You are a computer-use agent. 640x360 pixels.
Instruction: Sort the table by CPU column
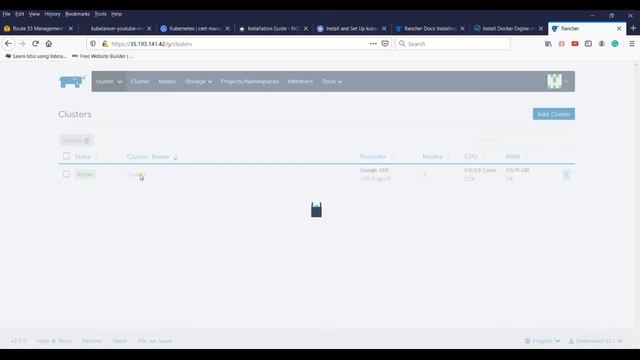475,157
